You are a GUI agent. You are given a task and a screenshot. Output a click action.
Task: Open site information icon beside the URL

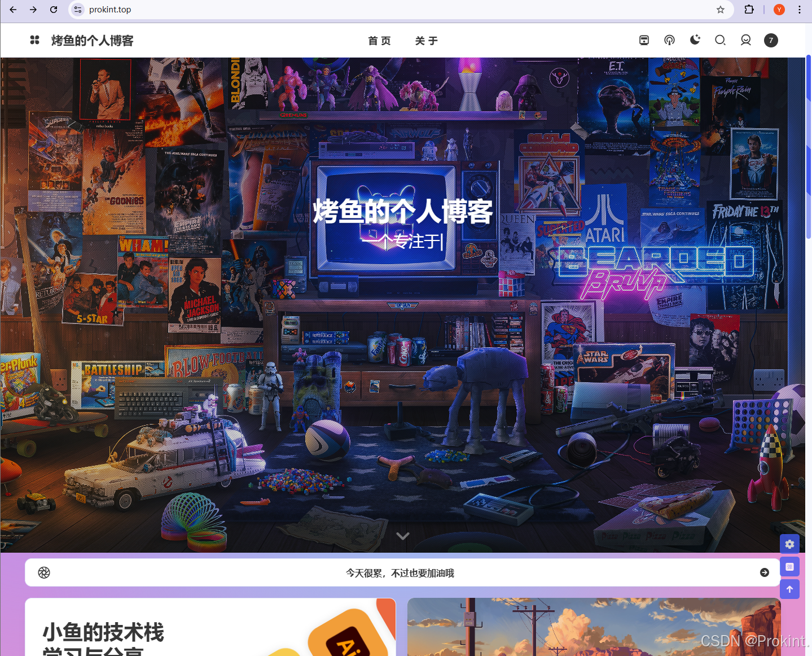(x=78, y=10)
